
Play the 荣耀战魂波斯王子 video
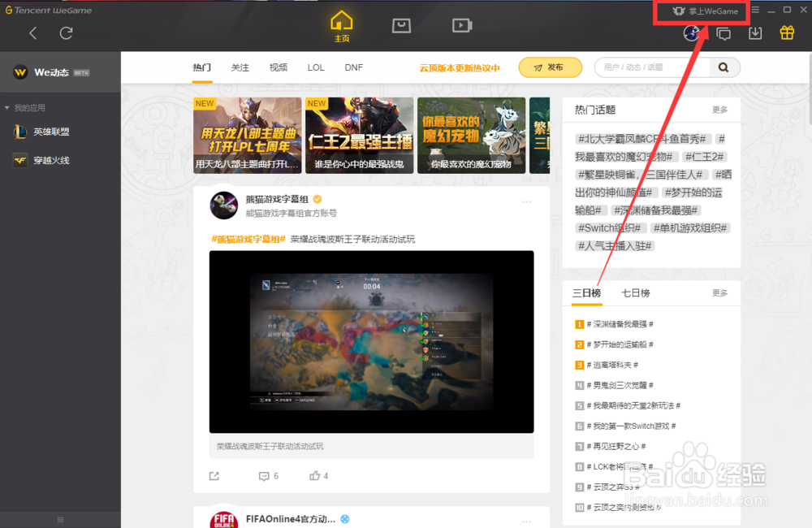tap(371, 341)
